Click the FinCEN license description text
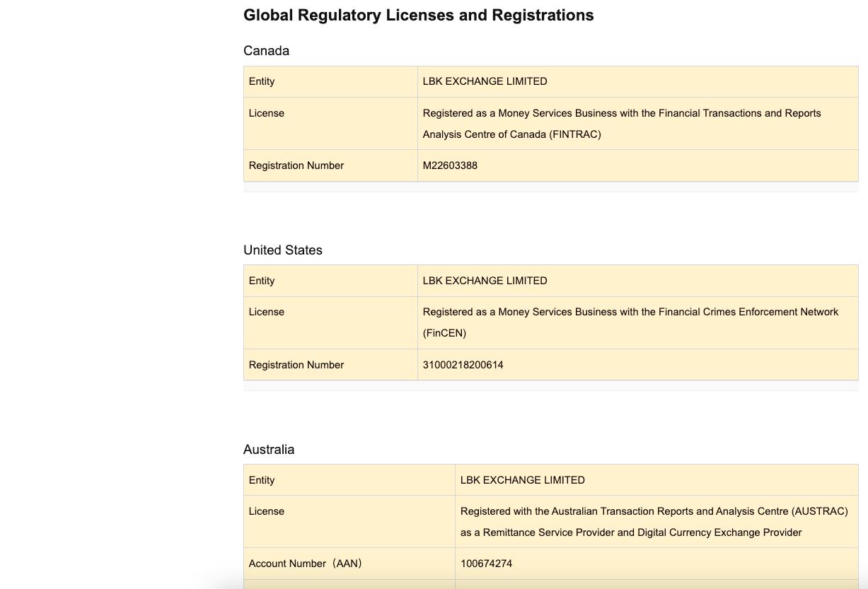The image size is (868, 589). click(630, 322)
